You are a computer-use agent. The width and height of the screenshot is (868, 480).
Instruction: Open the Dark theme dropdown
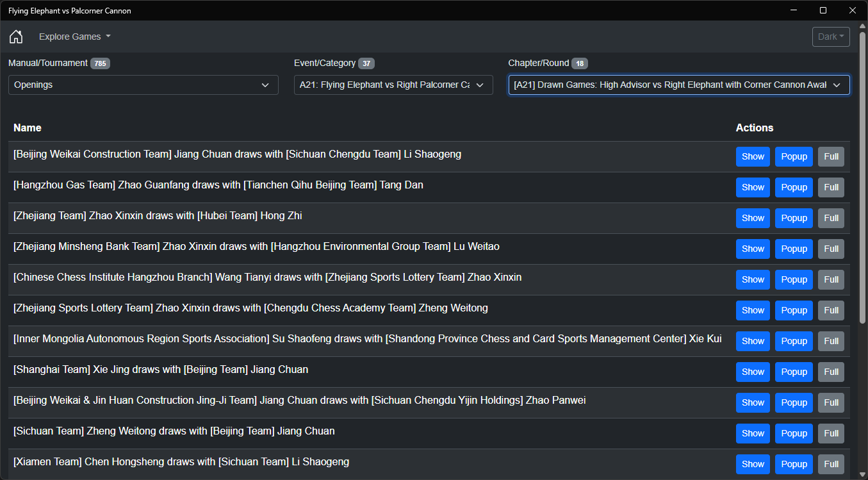click(x=831, y=37)
